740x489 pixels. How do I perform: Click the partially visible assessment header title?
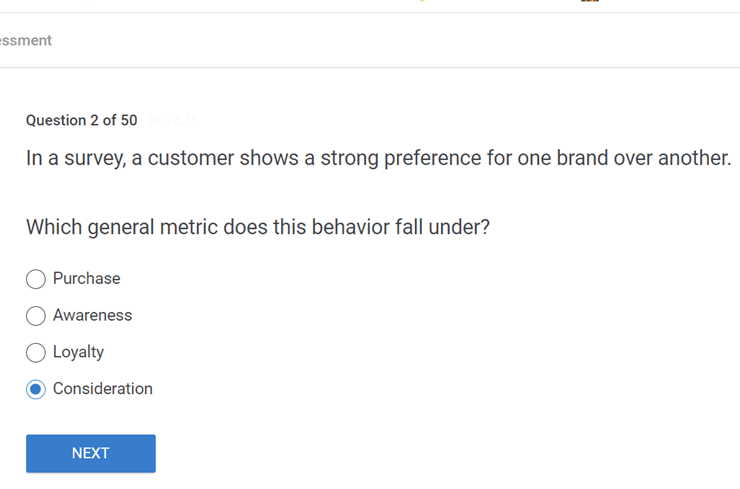pos(26,41)
